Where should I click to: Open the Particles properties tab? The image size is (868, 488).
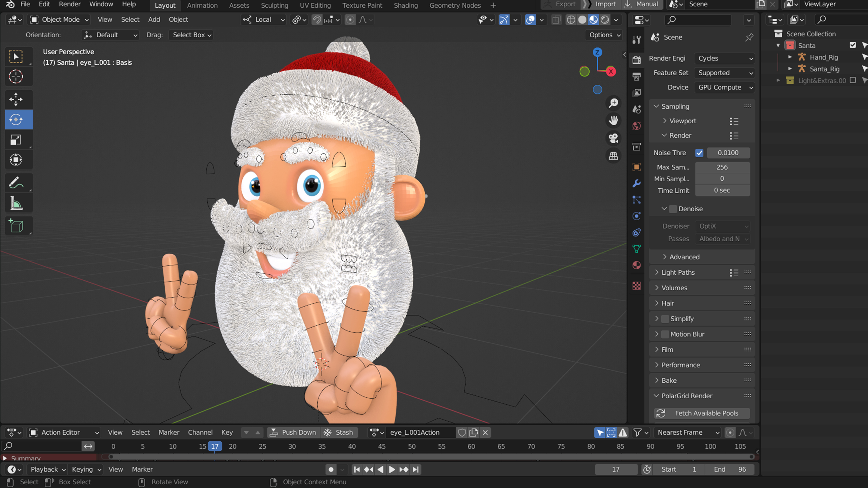[636, 200]
